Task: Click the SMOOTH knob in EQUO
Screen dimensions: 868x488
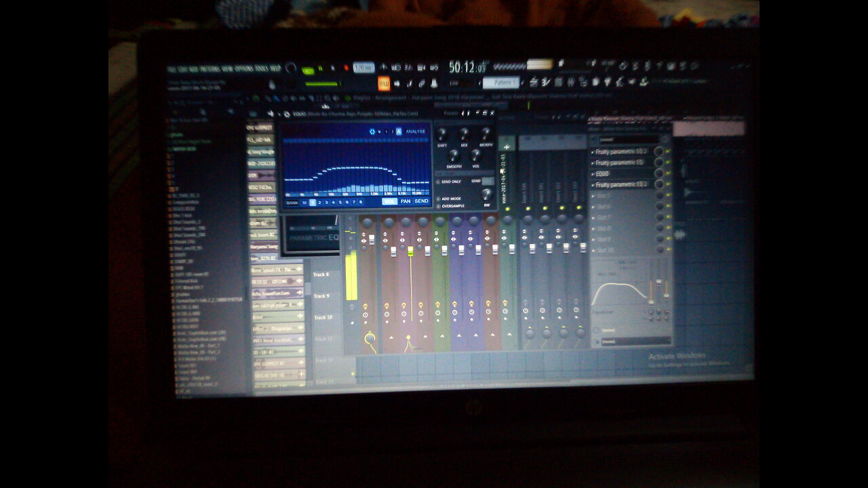Action: point(454,156)
